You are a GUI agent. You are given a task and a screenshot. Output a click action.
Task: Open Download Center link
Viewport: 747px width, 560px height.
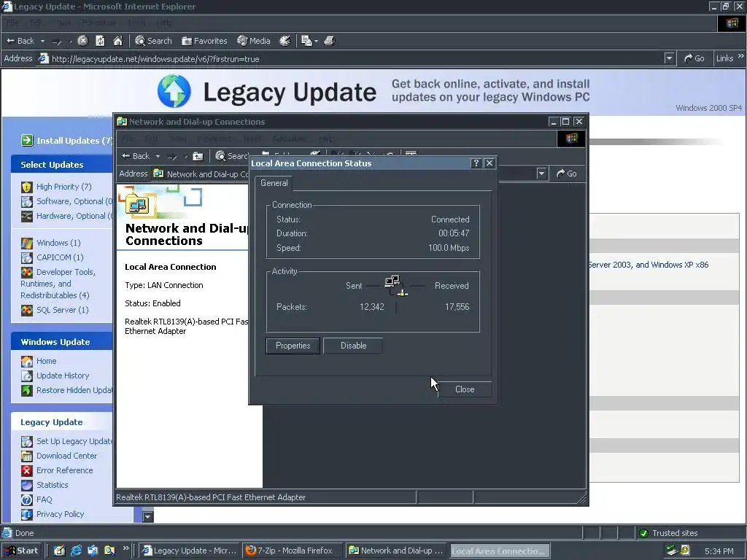click(x=66, y=456)
